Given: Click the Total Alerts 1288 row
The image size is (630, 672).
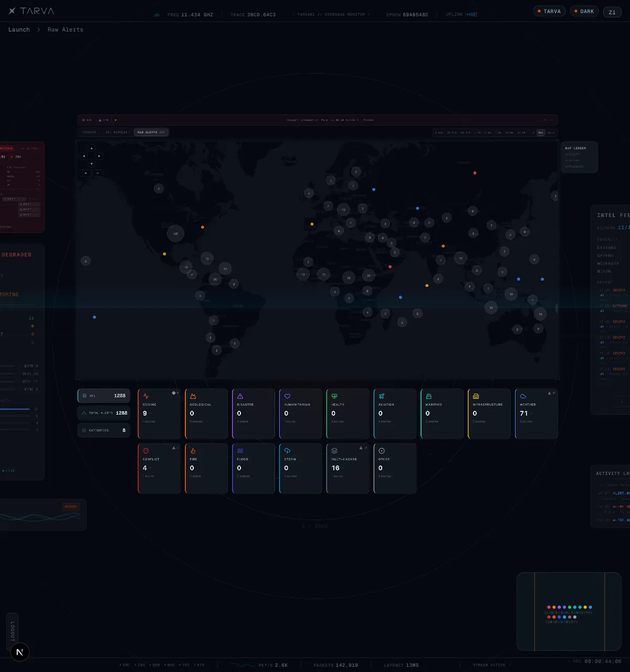Looking at the screenshot, I should coord(104,413).
